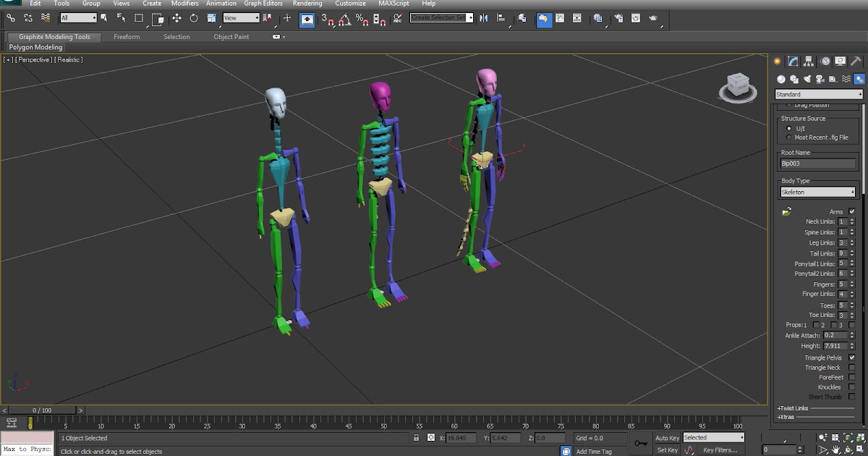Open the Modifiers menu
The height and width of the screenshot is (456, 868).
[184, 4]
